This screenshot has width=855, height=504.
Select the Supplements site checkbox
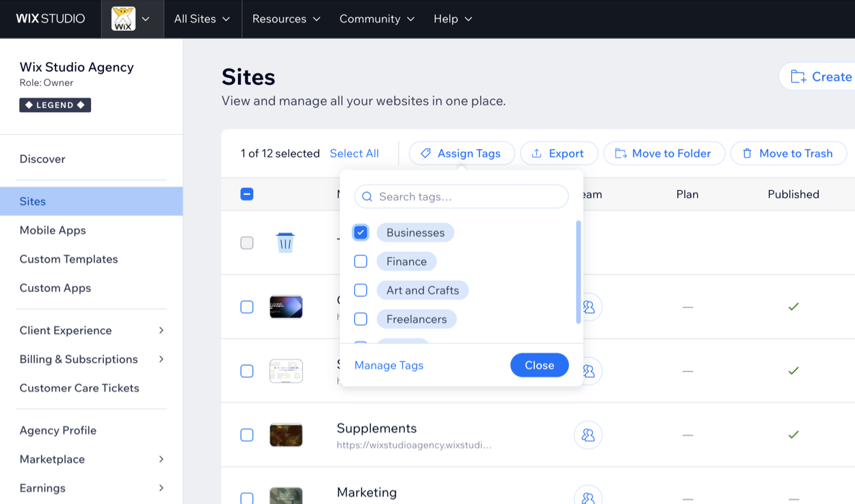pos(247,435)
